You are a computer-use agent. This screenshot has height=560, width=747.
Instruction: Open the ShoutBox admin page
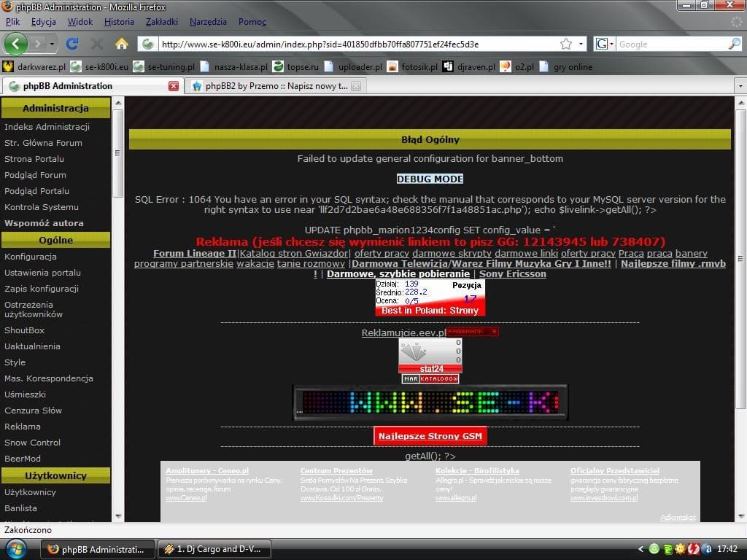24,330
